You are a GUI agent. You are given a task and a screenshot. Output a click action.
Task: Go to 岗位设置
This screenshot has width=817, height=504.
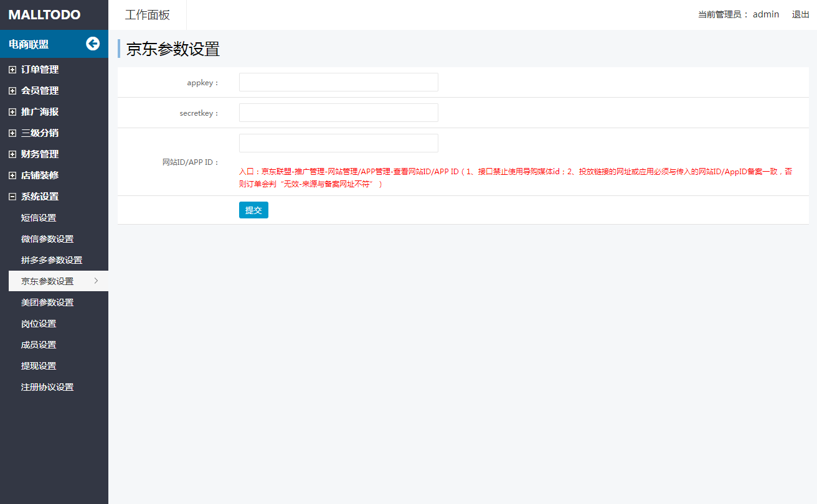[39, 324]
